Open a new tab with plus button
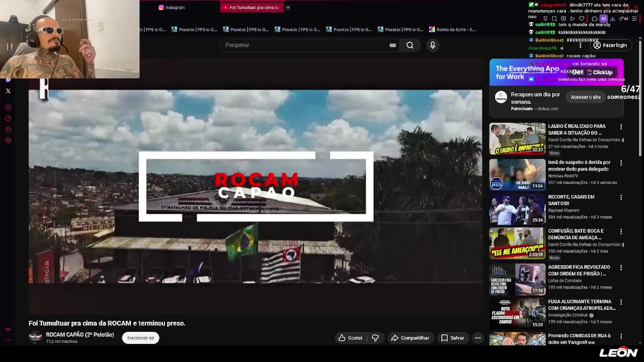Image resolution: width=644 pixels, height=362 pixels. coord(288,8)
